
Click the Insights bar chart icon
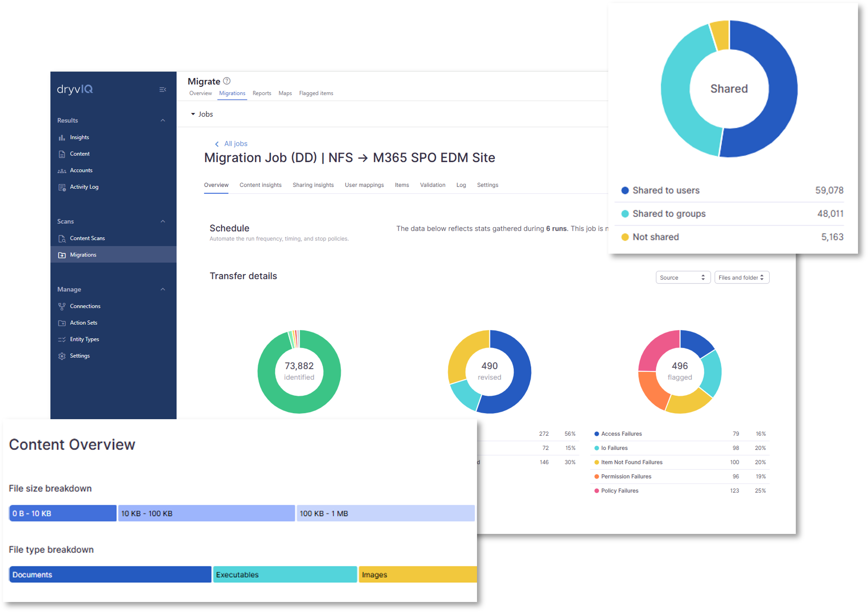coord(61,137)
